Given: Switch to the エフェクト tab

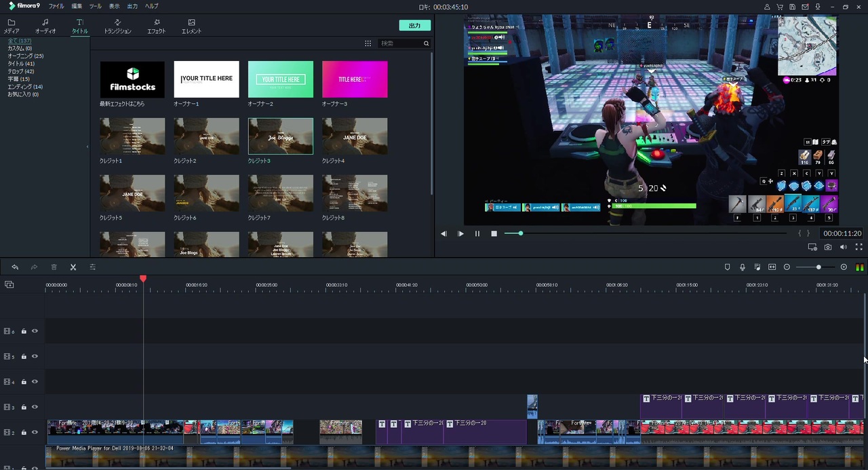Looking at the screenshot, I should coord(157,26).
